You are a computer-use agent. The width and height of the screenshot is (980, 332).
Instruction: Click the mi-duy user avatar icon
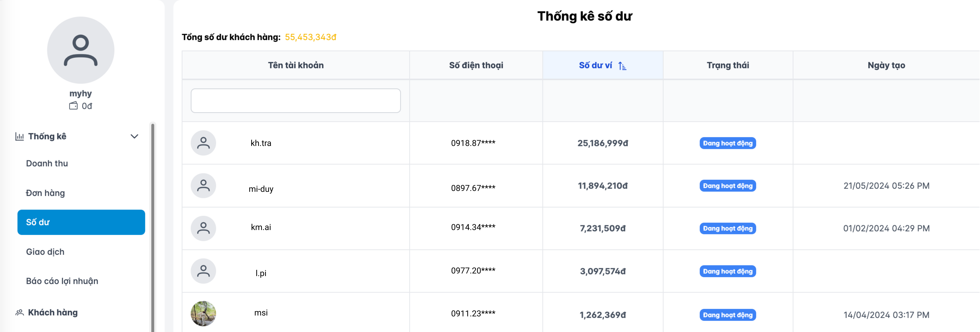coord(204,186)
